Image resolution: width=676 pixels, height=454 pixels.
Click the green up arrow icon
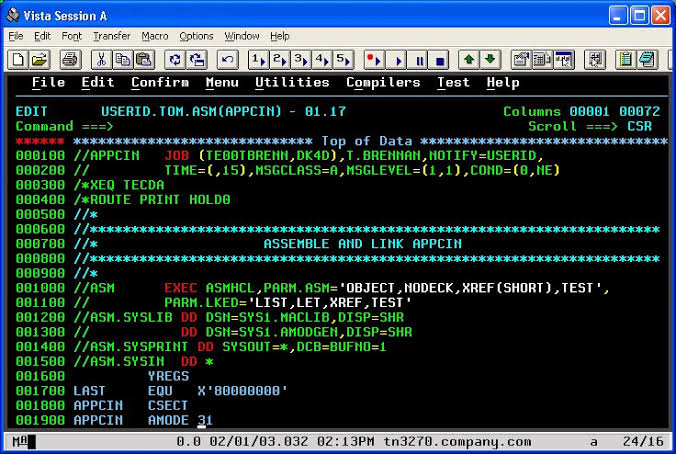point(469,59)
